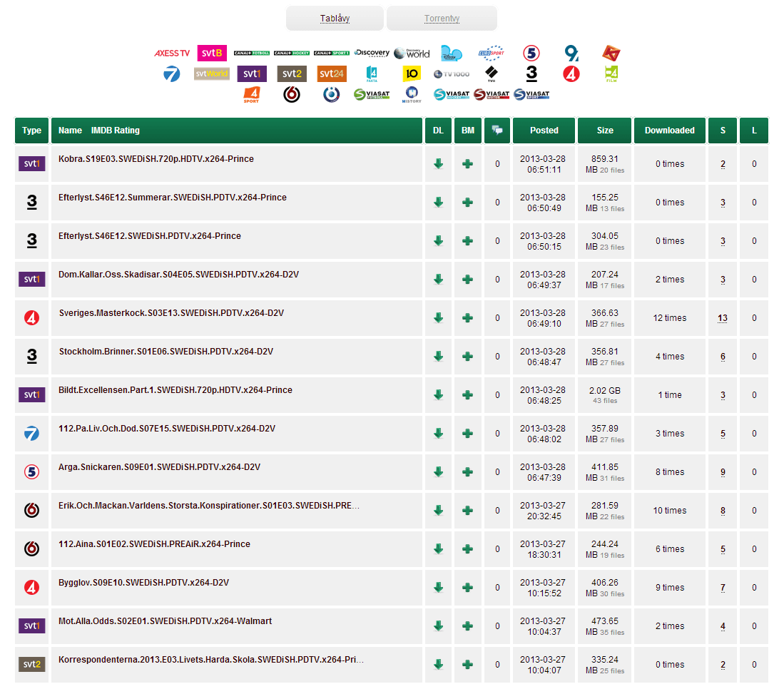Image resolution: width=784 pixels, height=684 pixels.
Task: Click the orange TV4 Sport logo
Action: [x=252, y=94]
